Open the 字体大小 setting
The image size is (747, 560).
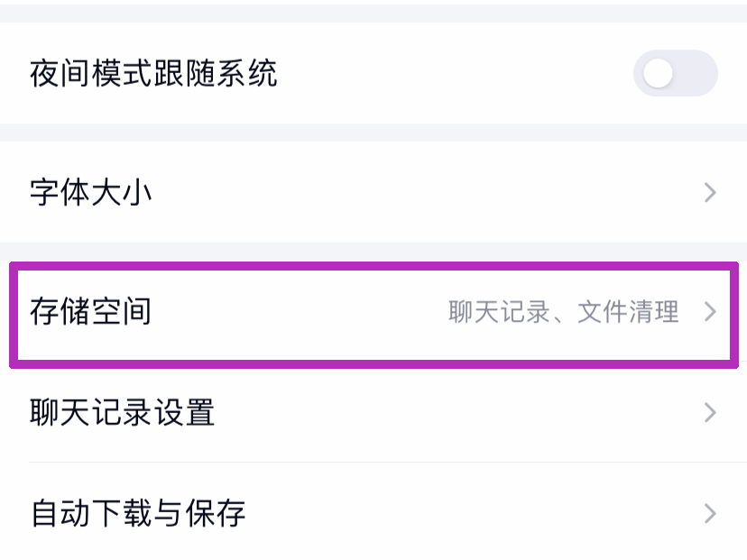click(x=361, y=193)
